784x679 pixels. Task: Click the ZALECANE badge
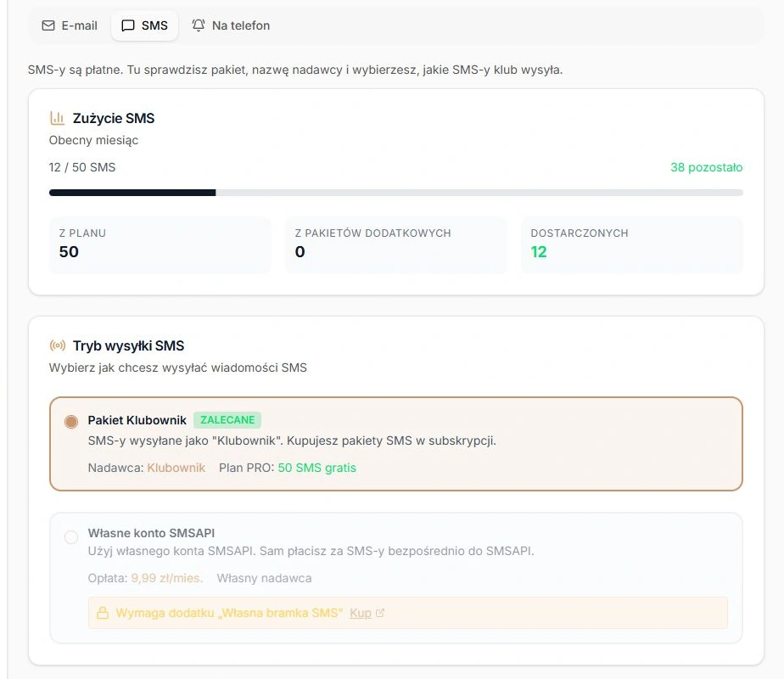tap(227, 420)
